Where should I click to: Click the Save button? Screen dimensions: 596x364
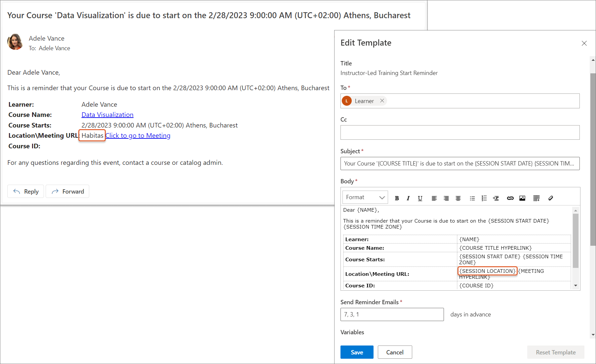pyautogui.click(x=357, y=352)
